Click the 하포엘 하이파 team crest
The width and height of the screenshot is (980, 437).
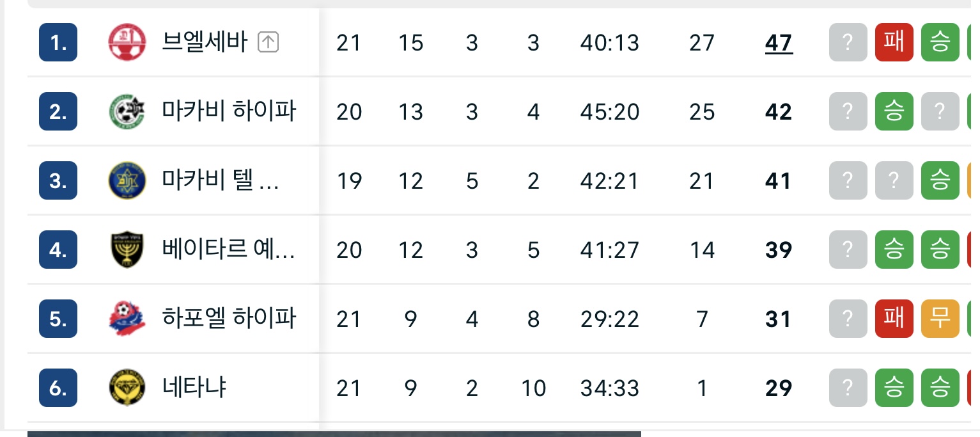[x=127, y=319]
